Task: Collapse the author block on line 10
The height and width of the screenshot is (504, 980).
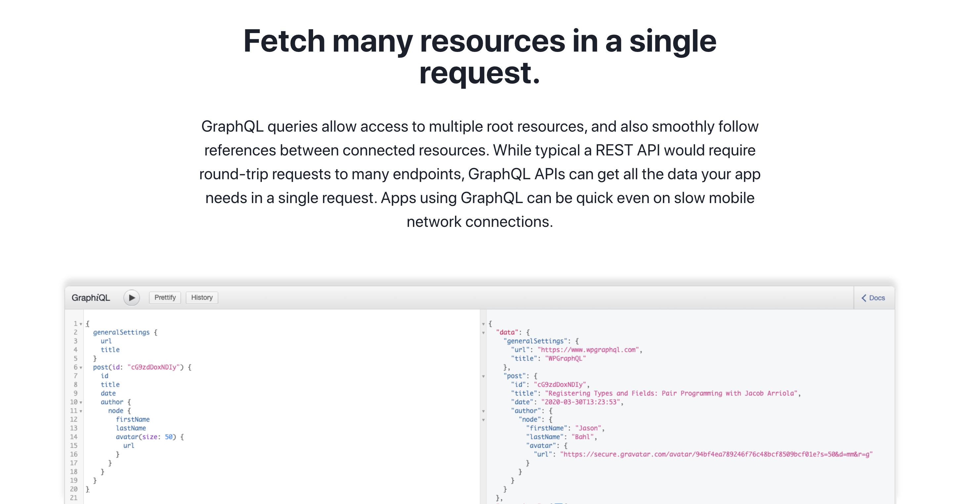Action: pos(81,402)
